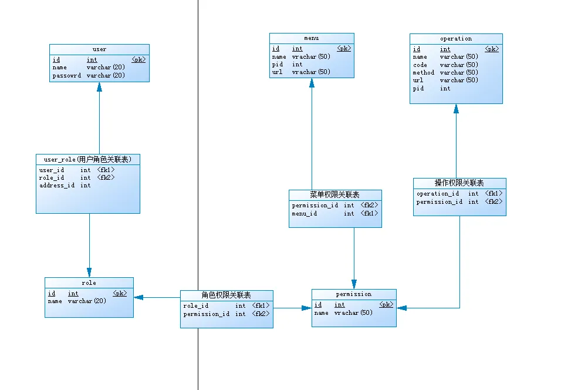
Task: Select name varchar(20) row in role table
Action: click(77, 301)
